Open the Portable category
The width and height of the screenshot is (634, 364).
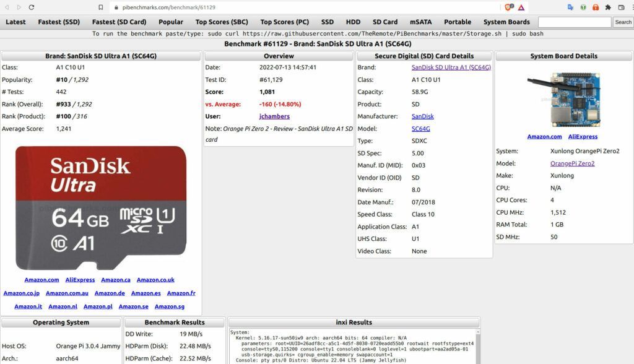pos(458,22)
